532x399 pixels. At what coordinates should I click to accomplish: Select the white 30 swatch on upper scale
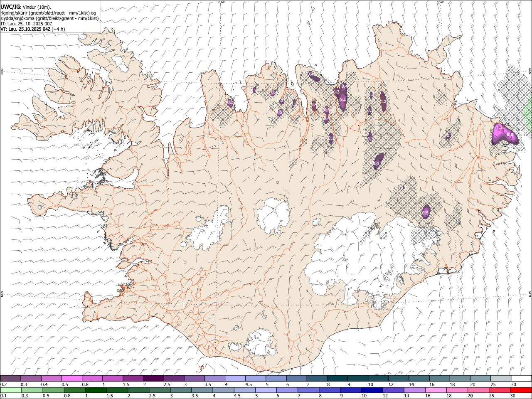pyautogui.click(x=521, y=378)
